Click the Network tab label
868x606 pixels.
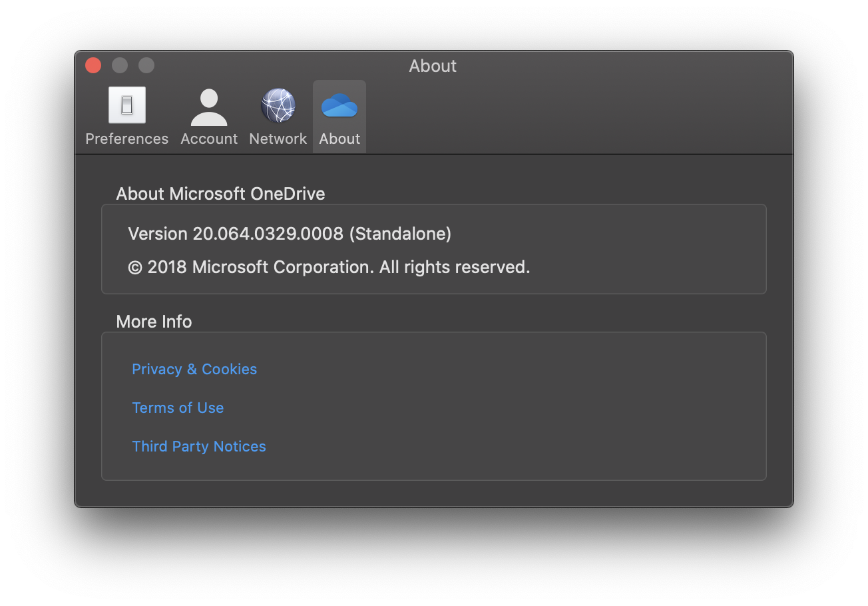coord(278,139)
